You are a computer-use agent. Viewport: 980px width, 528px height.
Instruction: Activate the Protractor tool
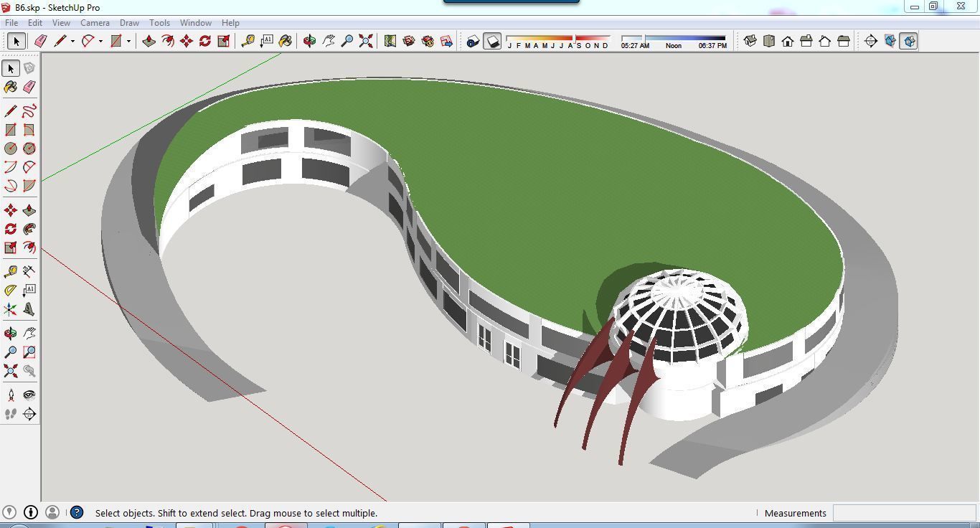pos(11,290)
